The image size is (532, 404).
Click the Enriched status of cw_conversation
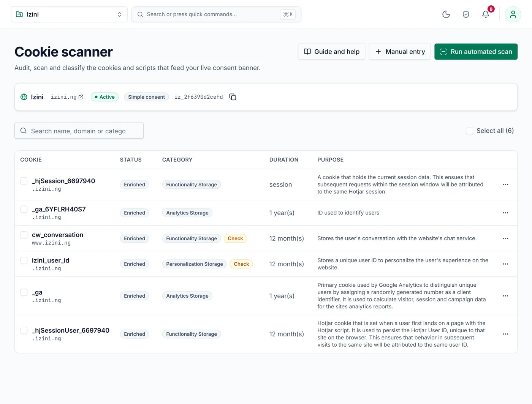click(135, 238)
